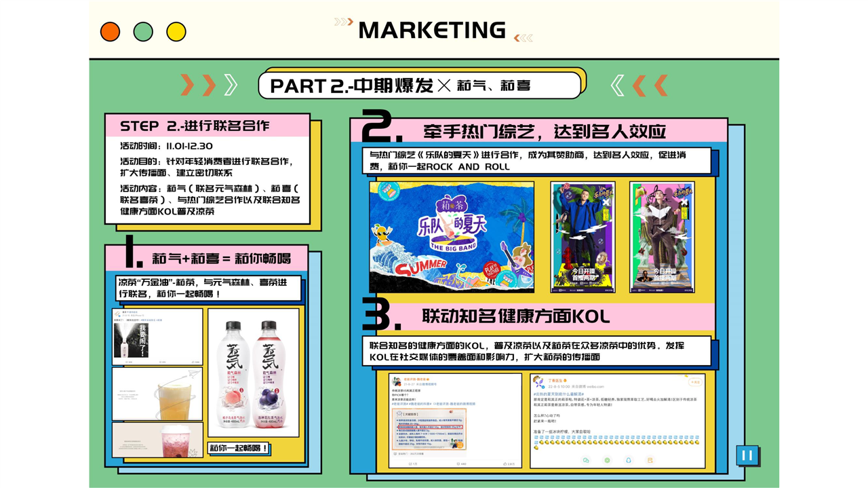Click the STEP 2.-进行联名合作 heading
This screenshot has width=868, height=488.
[x=195, y=126]
